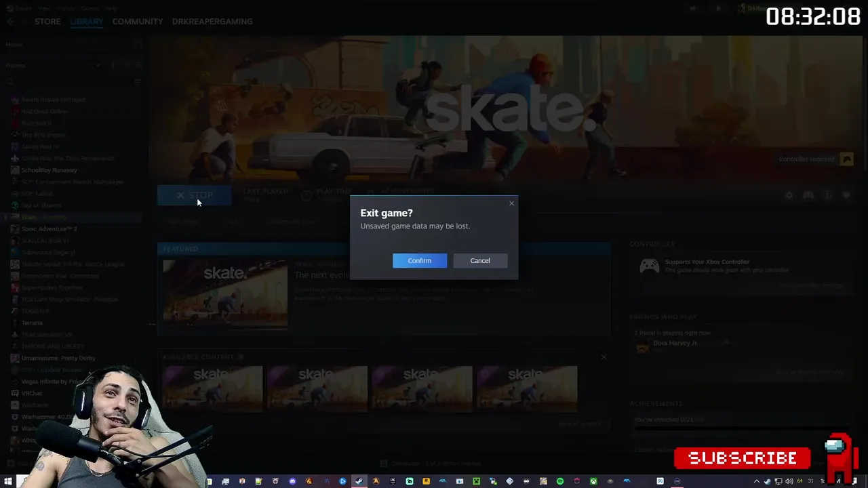Click the STOP button for skate.
868x488 pixels.
point(194,195)
